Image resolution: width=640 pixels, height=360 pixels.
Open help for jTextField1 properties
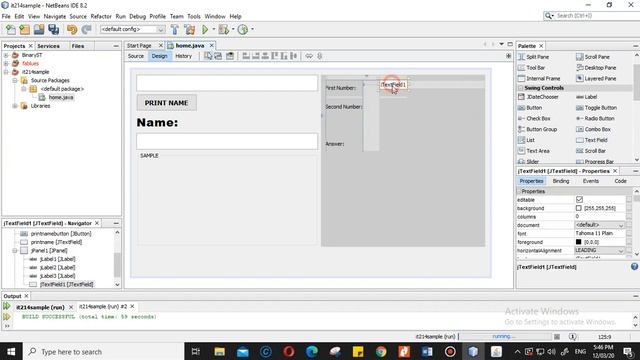tap(634, 267)
